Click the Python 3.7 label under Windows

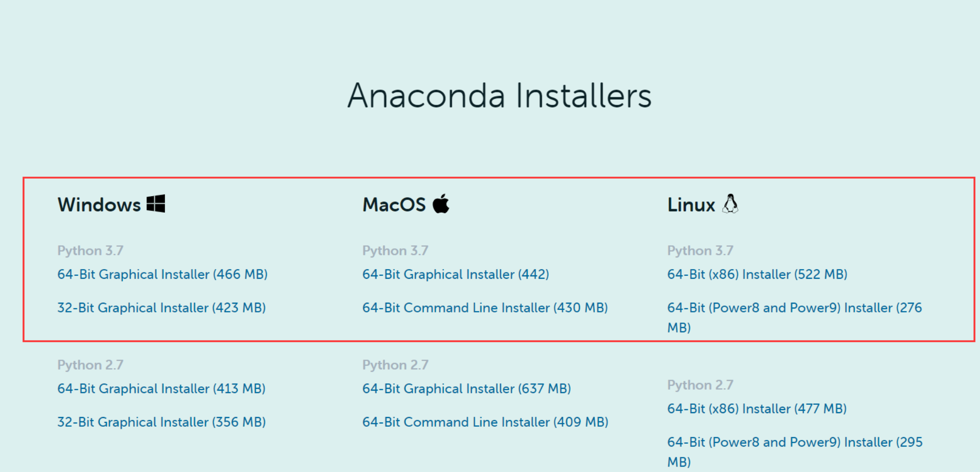[x=90, y=251]
